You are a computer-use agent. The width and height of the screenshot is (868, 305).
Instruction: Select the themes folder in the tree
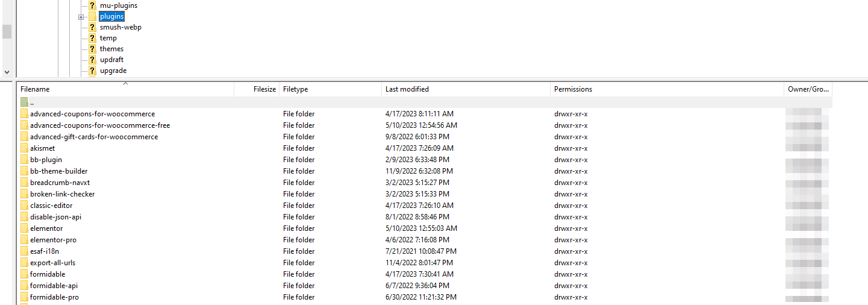(112, 49)
